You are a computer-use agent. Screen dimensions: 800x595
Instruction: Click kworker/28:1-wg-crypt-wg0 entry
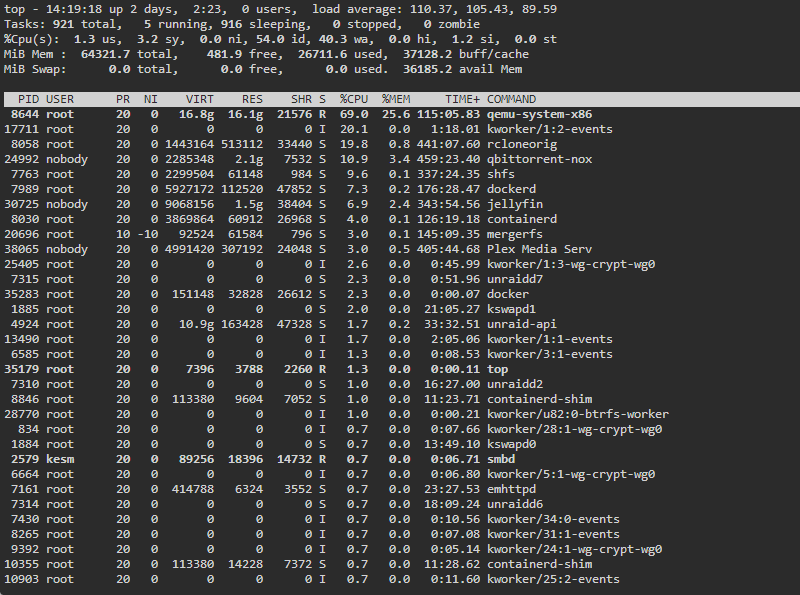574,429
